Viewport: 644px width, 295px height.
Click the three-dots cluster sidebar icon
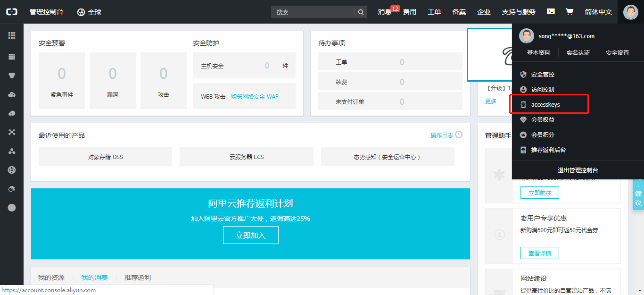pyautogui.click(x=12, y=151)
